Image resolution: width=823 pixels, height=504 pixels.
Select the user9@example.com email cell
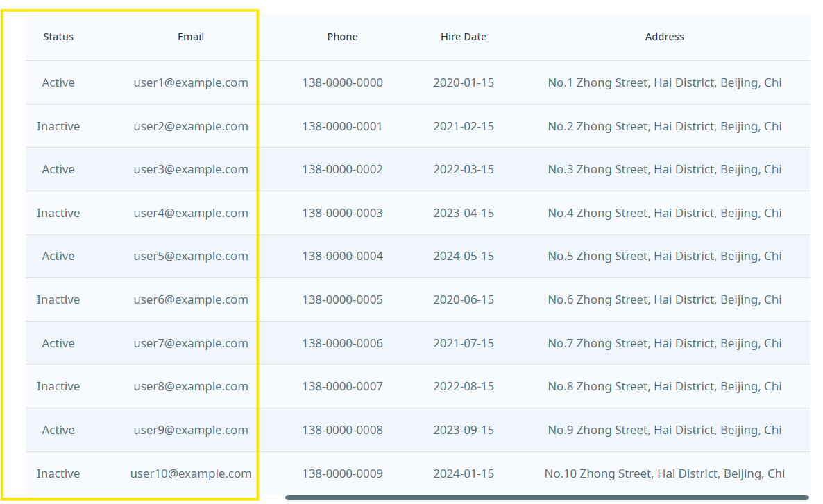click(x=191, y=430)
